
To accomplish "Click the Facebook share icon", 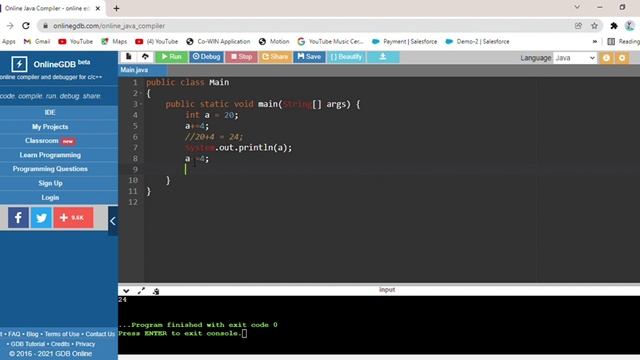I will pyautogui.click(x=18, y=218).
